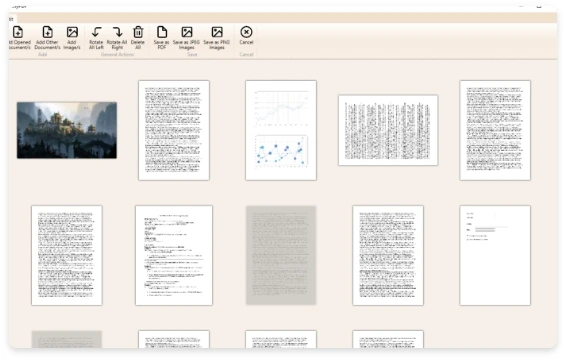Select the bulleted outline document page
The height and width of the screenshot is (360, 566).
[x=174, y=255]
